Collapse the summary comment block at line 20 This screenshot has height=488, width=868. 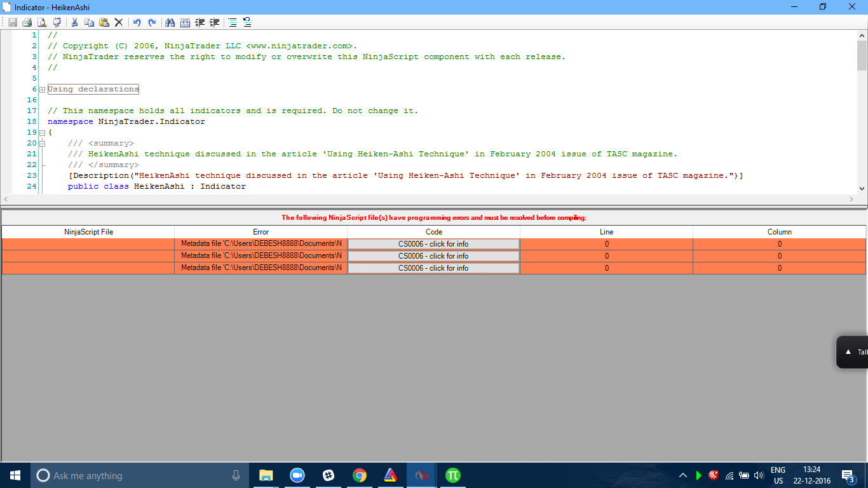pos(42,144)
